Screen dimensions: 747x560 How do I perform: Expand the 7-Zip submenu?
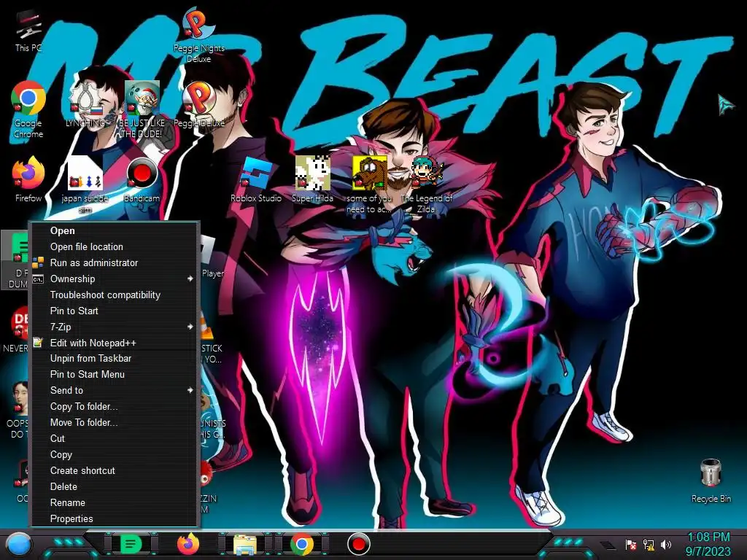tap(114, 327)
